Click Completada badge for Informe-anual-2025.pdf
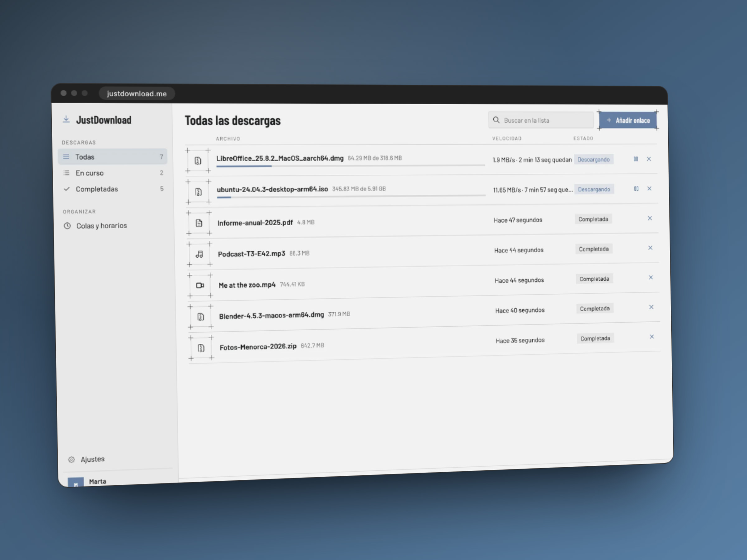Image resolution: width=747 pixels, height=560 pixels. pos(593,219)
